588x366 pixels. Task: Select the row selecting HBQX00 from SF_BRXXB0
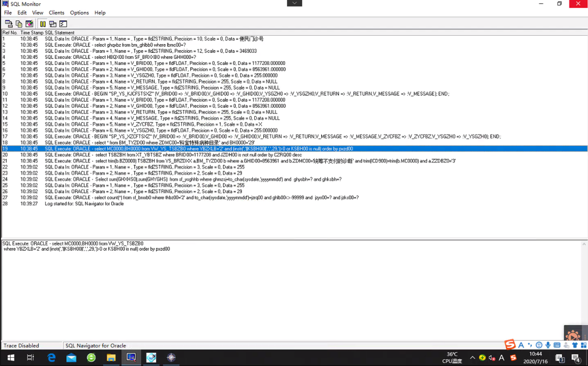point(294,57)
